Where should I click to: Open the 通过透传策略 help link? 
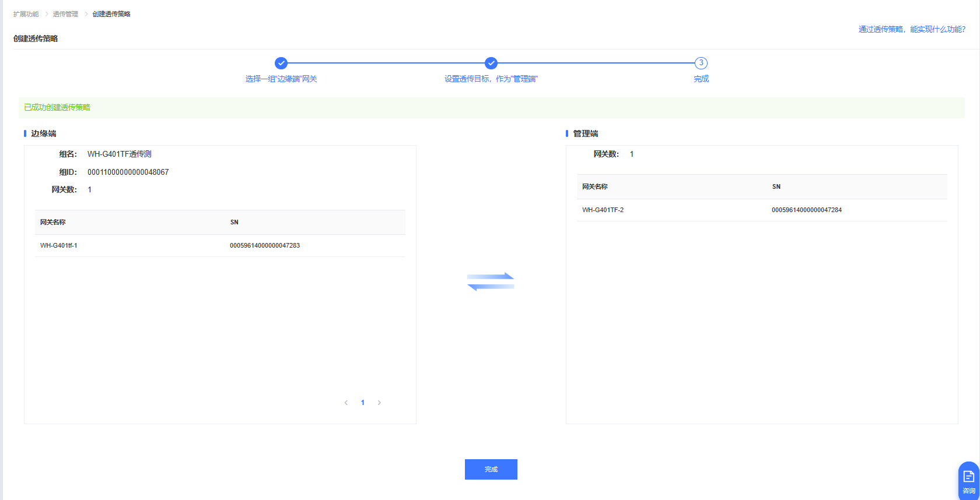click(911, 29)
